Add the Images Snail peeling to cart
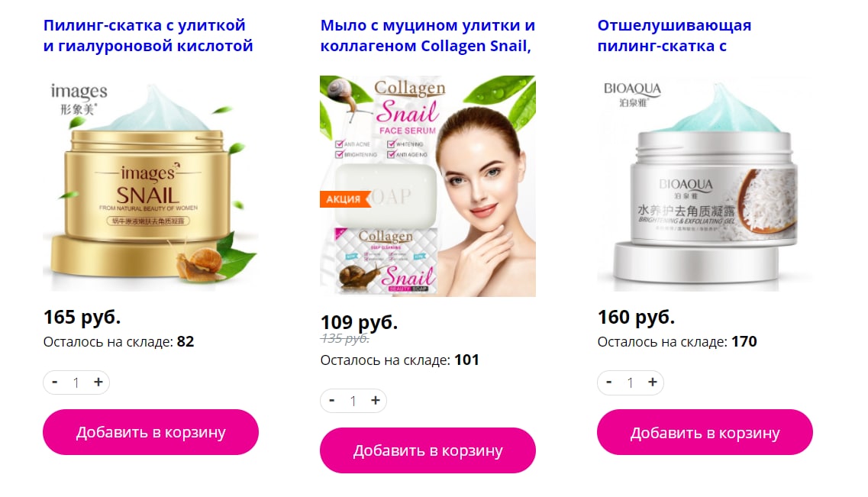Screen dimensions: 868x497 [x=150, y=432]
